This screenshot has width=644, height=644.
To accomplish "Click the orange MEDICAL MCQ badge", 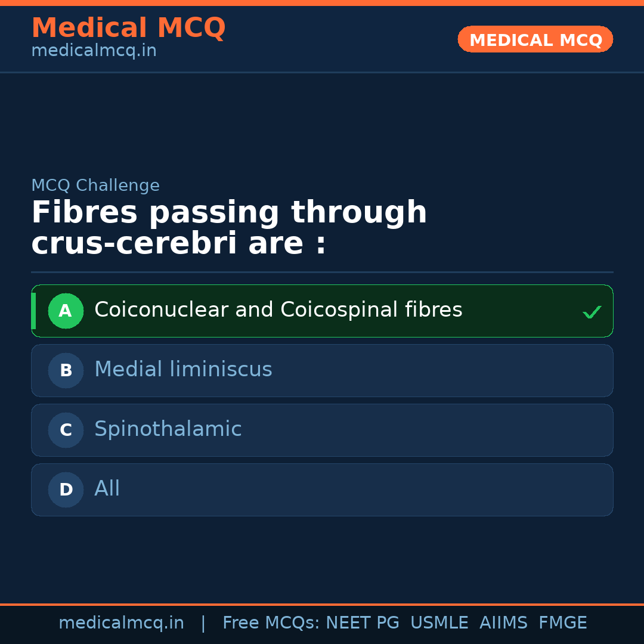I will click(535, 39).
